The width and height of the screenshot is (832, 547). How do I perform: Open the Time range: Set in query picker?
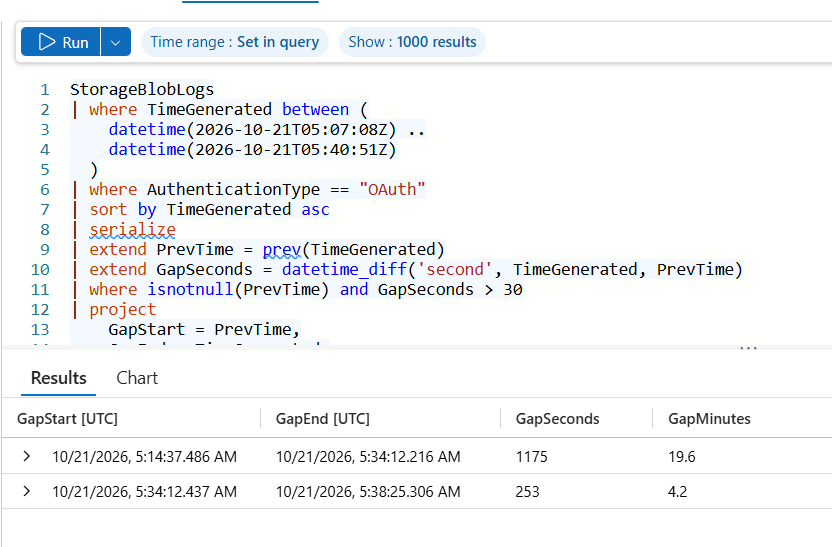235,42
